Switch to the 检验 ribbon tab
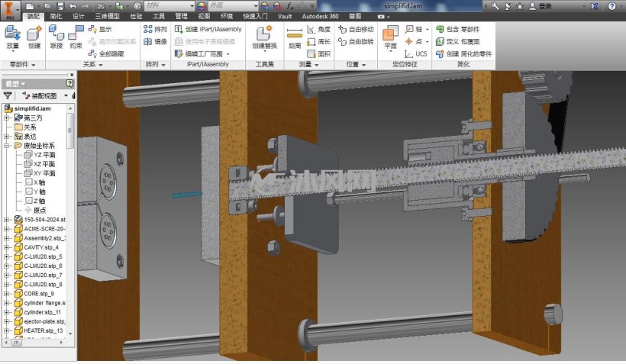 tap(136, 16)
